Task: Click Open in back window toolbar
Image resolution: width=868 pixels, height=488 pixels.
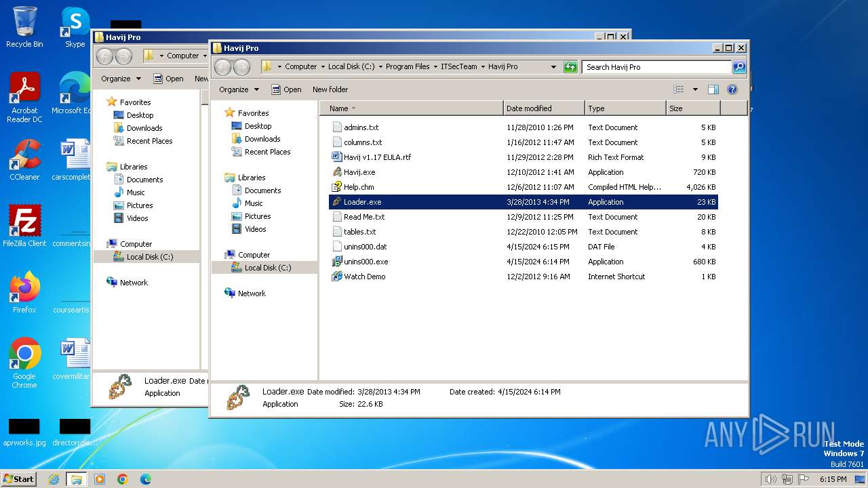Action: point(168,79)
